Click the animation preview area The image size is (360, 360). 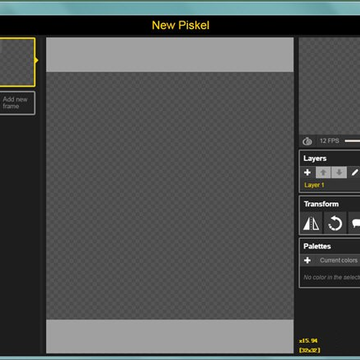329,86
